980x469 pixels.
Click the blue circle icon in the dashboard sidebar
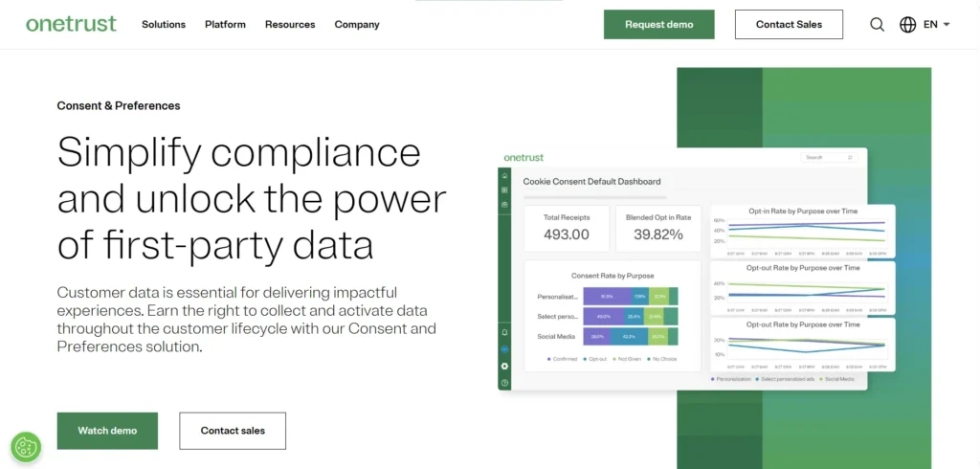click(x=504, y=349)
